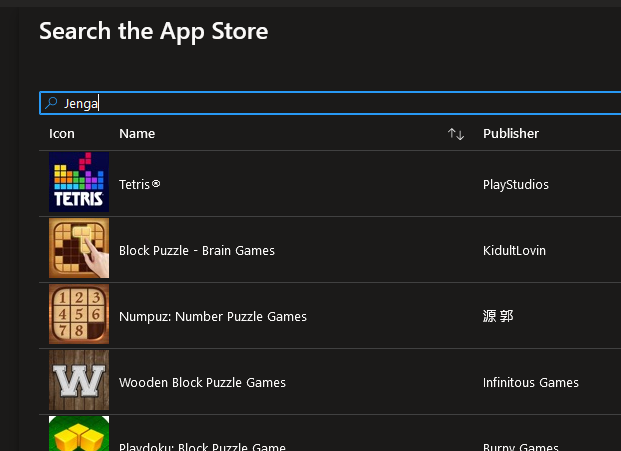Viewport: 621px width, 451px height.
Task: Click PlayStudios publisher cell
Action: 516,185
